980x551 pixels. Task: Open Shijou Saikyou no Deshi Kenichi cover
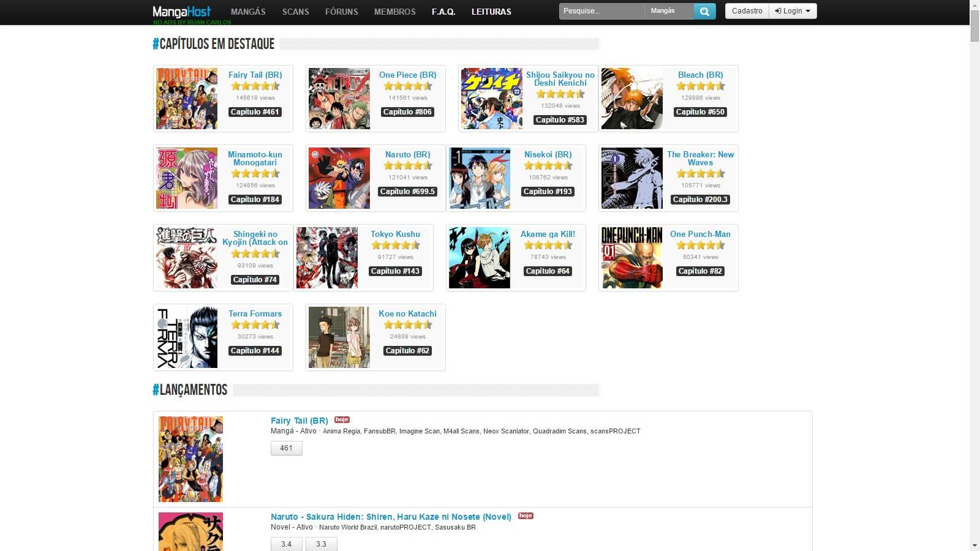coord(492,99)
